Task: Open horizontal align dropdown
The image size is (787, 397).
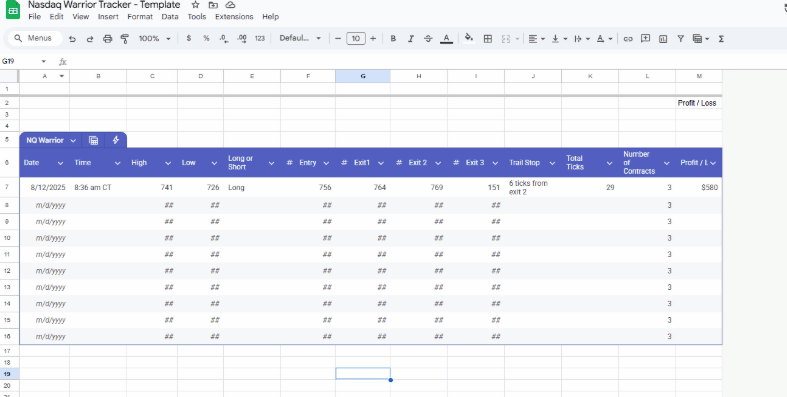Action: (x=536, y=39)
